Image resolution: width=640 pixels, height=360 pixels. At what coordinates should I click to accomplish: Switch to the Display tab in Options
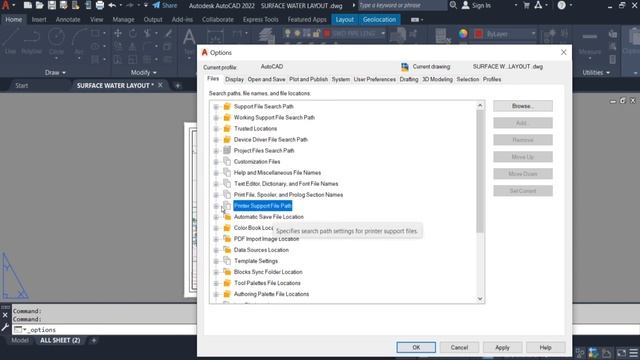pyautogui.click(x=234, y=79)
